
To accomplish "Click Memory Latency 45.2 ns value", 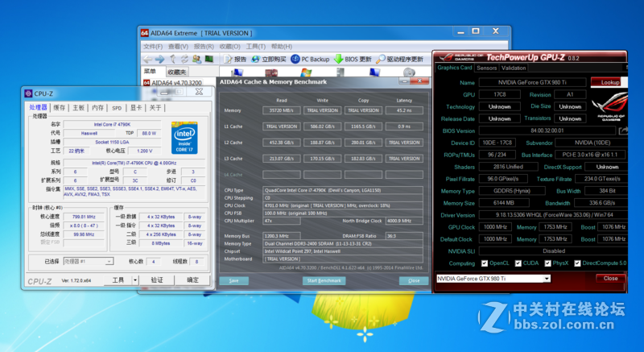I will point(404,110).
